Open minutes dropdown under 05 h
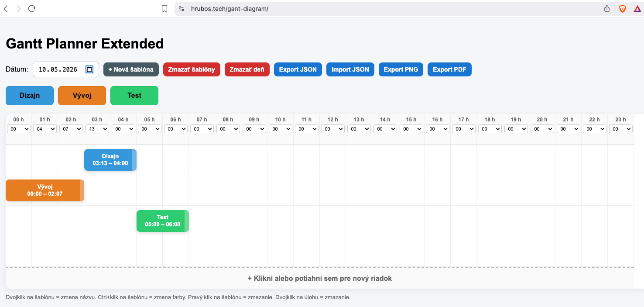 pyautogui.click(x=150, y=129)
